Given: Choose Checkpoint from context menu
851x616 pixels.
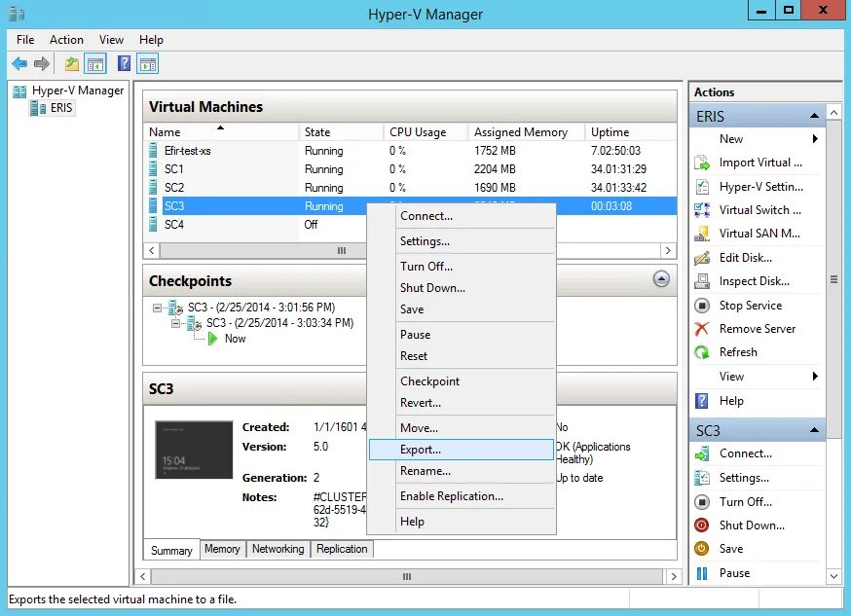Looking at the screenshot, I should (462, 381).
